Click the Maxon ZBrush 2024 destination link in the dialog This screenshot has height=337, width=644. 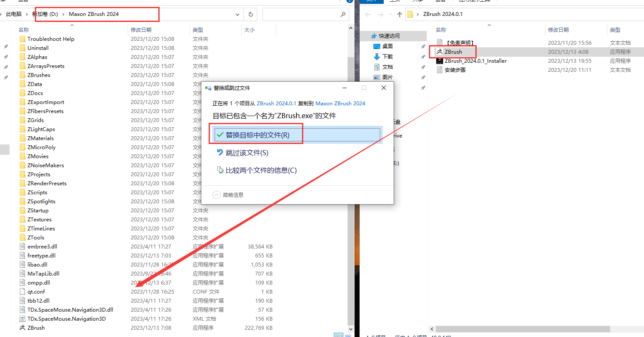pos(340,103)
